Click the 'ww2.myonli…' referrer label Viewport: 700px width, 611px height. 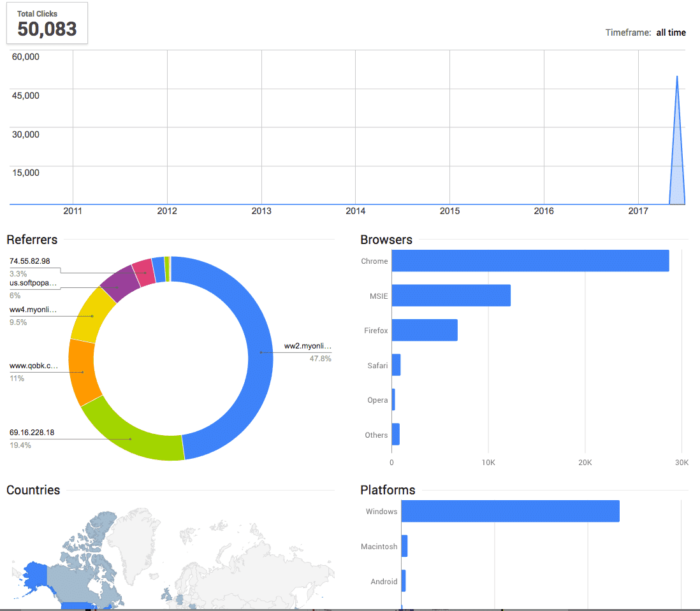click(307, 346)
